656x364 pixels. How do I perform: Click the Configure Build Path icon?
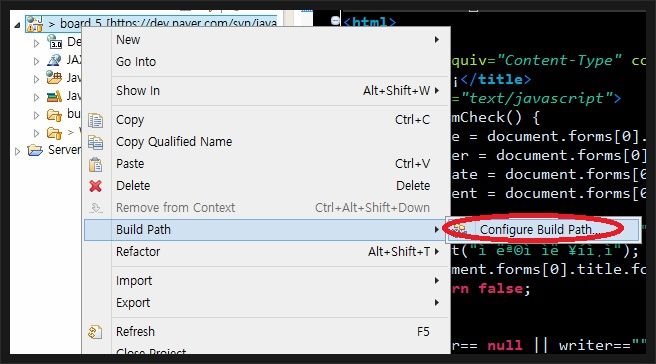click(460, 229)
